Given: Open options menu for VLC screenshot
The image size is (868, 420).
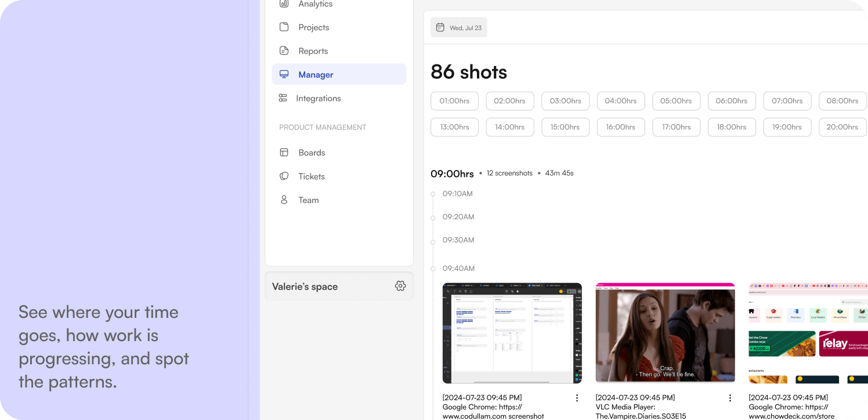Looking at the screenshot, I should point(730,398).
